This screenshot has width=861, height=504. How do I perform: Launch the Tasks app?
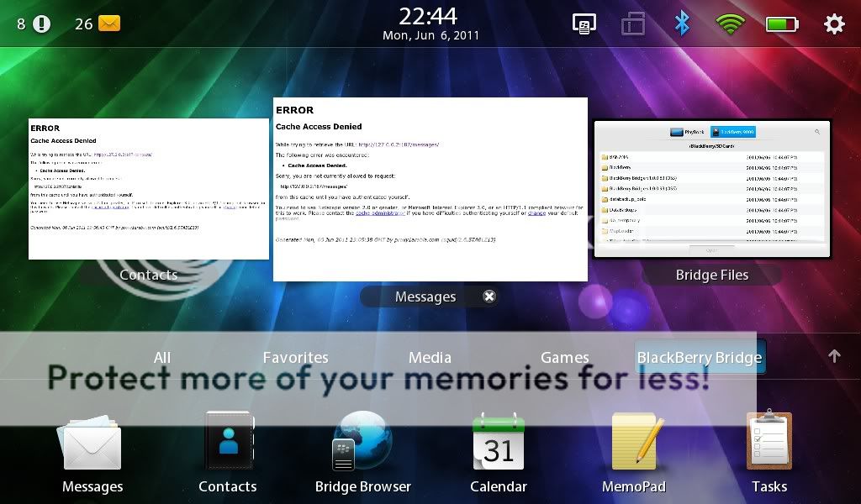click(x=769, y=440)
